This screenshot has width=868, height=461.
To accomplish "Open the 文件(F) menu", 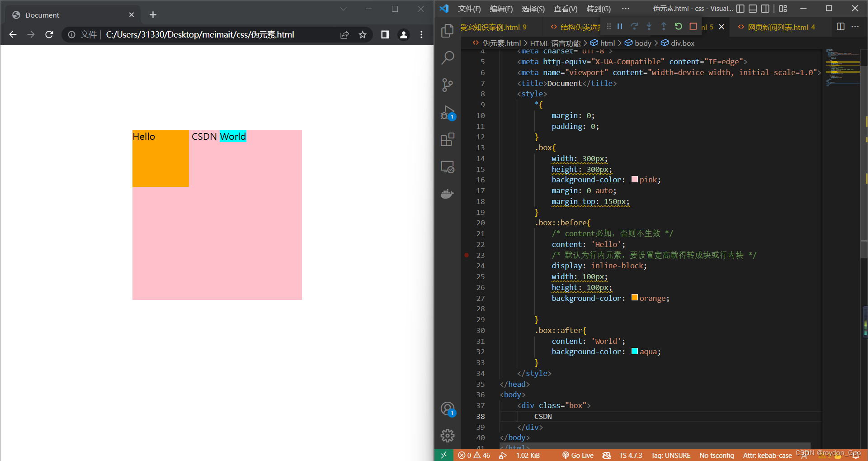I will pos(469,9).
